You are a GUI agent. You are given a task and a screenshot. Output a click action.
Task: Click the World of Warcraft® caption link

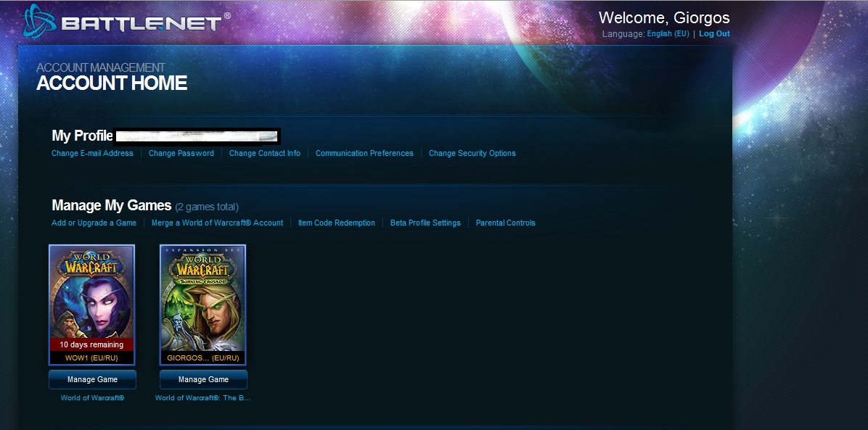pos(92,398)
